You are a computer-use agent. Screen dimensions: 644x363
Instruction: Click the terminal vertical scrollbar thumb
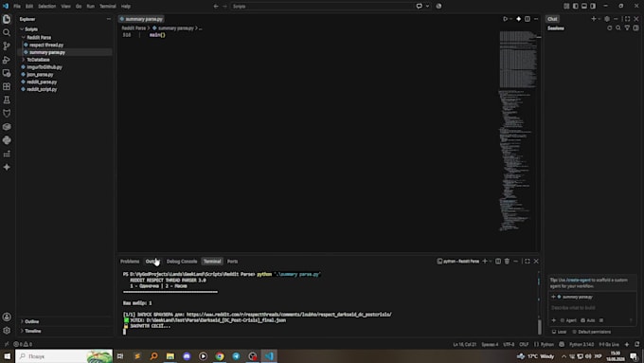tap(539, 326)
